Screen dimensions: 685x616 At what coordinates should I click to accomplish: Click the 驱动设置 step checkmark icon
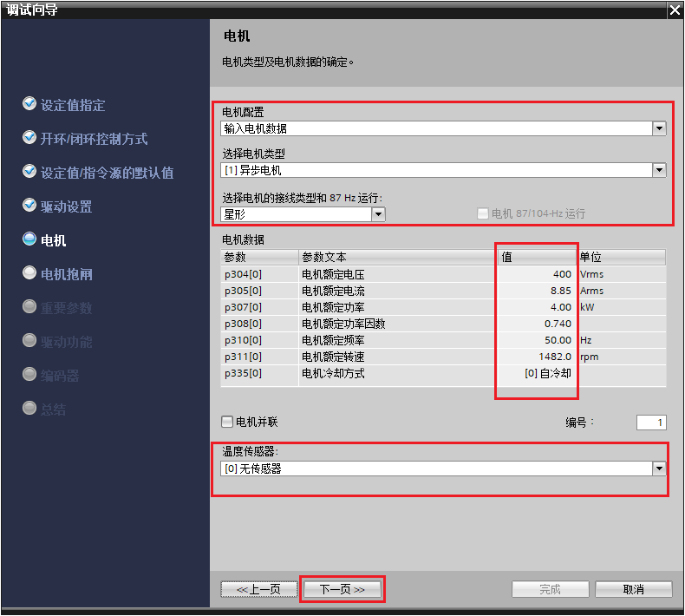pyautogui.click(x=29, y=206)
